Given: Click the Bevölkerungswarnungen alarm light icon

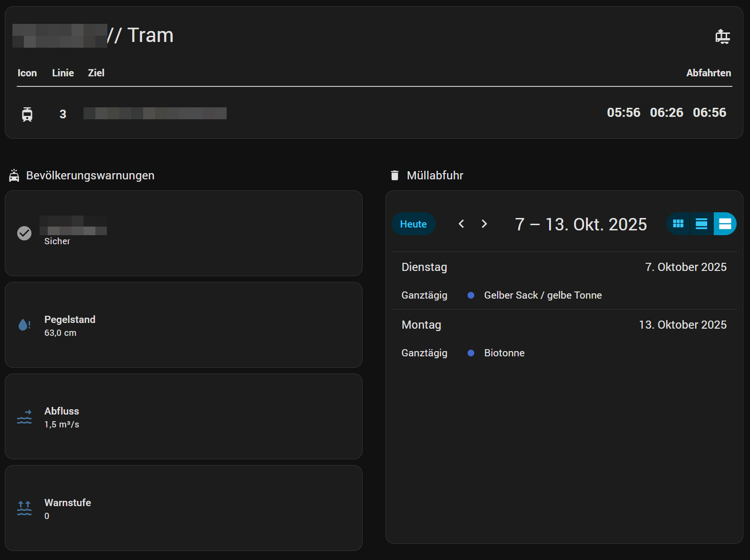Looking at the screenshot, I should point(14,176).
